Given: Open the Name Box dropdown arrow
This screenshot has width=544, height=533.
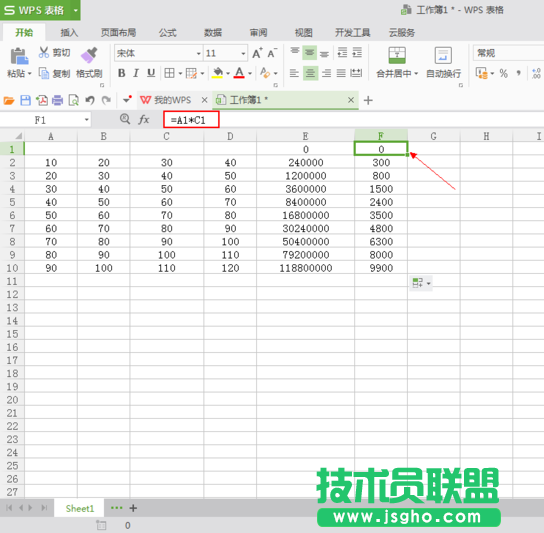Looking at the screenshot, I should click(x=86, y=120).
